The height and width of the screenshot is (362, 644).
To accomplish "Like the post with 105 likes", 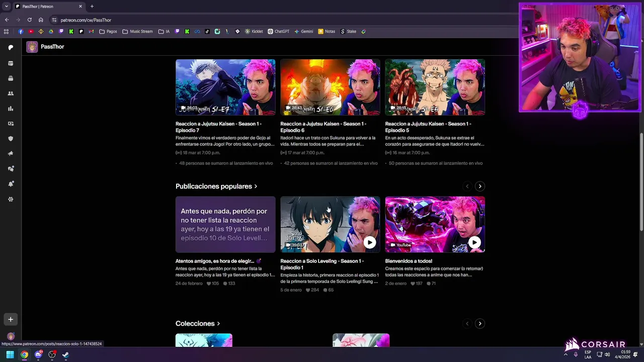I will pyautogui.click(x=213, y=284).
